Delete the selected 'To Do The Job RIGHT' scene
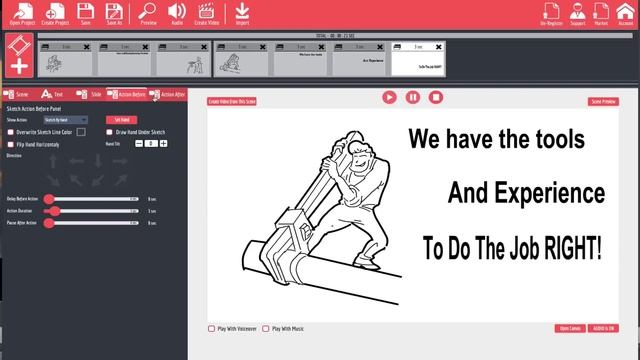 (x=438, y=47)
